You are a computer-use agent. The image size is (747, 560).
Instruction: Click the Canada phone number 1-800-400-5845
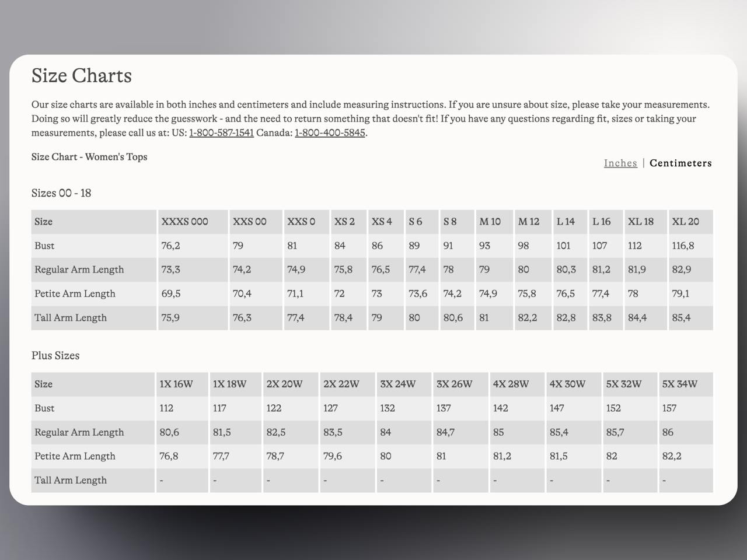click(330, 133)
